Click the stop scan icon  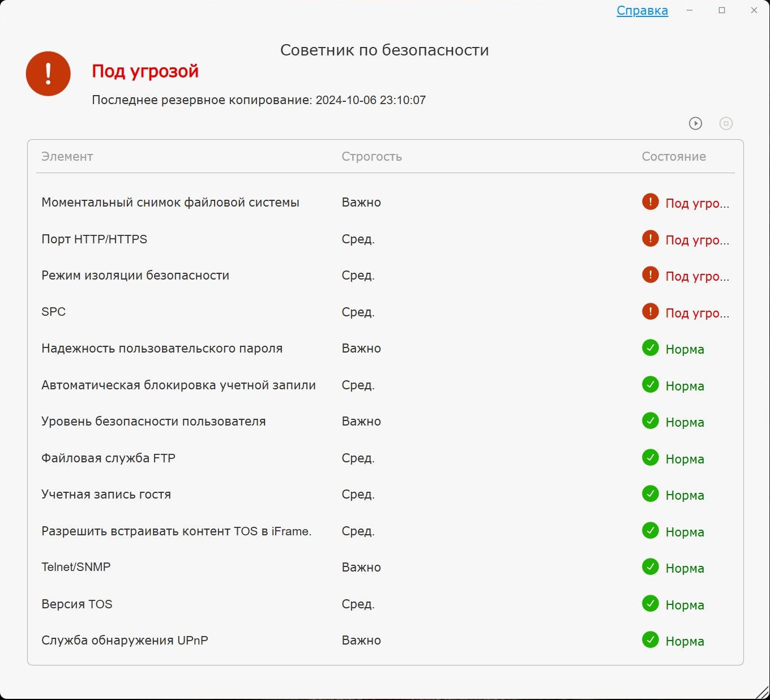pos(726,123)
